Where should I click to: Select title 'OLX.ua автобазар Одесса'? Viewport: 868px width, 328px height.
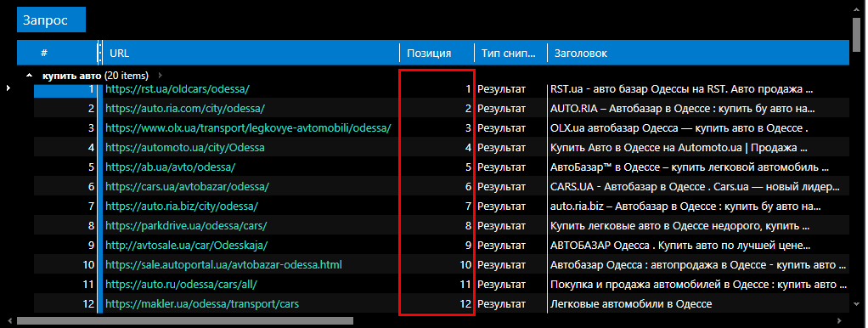(x=679, y=128)
